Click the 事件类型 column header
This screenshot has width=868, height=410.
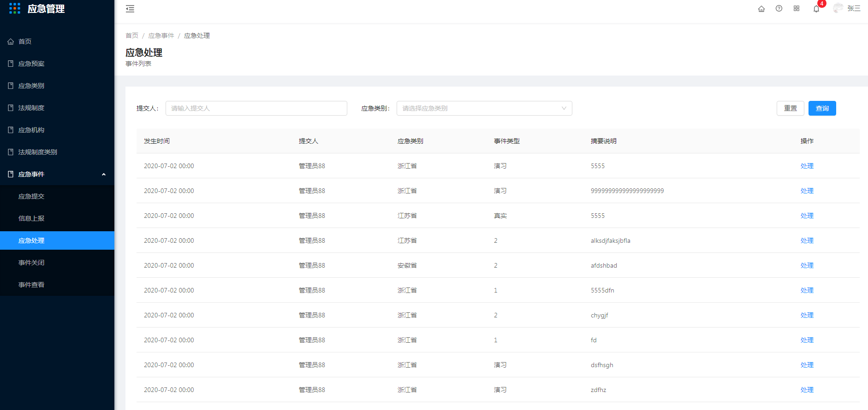click(507, 141)
